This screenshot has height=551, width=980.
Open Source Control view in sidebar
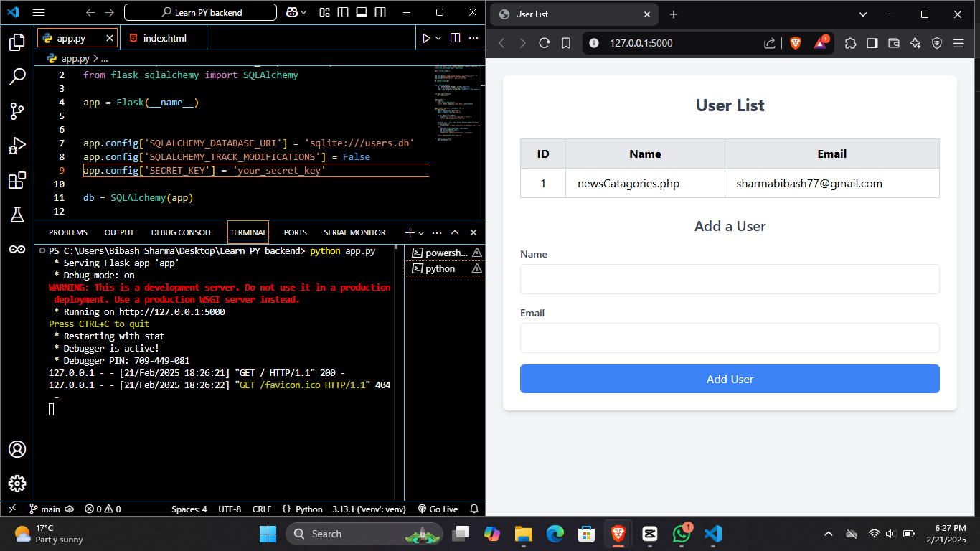tap(17, 110)
